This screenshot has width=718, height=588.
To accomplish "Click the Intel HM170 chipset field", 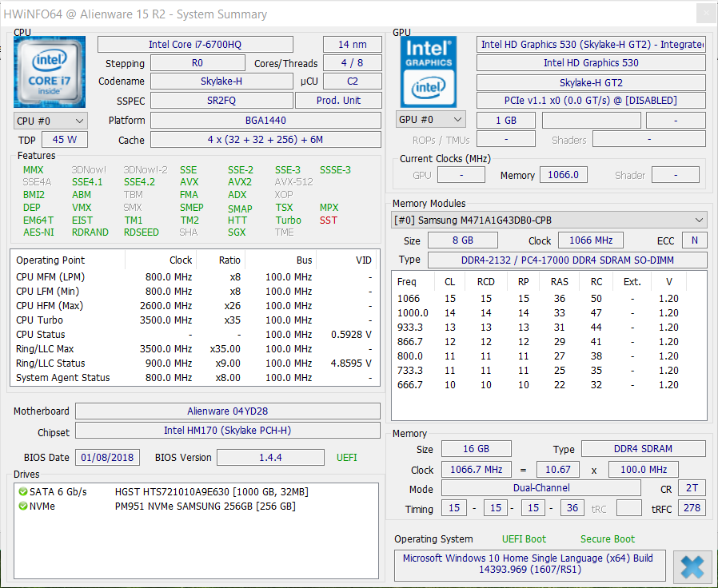I will coord(227,431).
